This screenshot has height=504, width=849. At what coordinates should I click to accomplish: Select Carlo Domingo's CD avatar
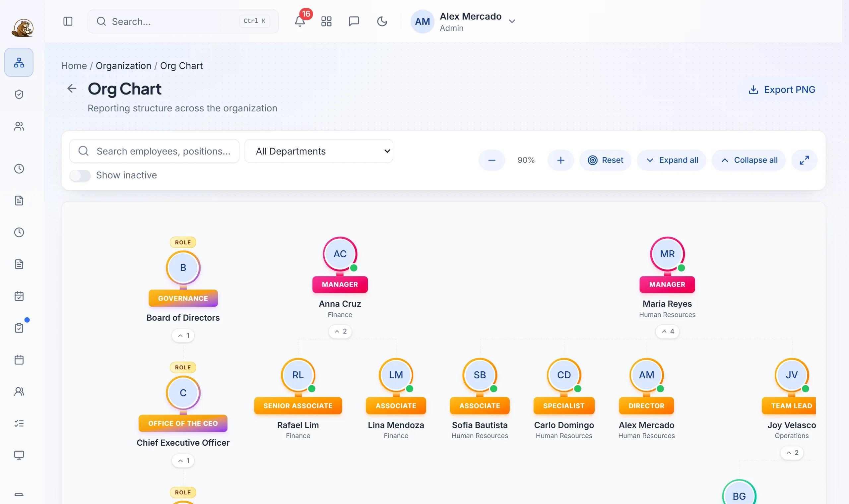pos(564,375)
